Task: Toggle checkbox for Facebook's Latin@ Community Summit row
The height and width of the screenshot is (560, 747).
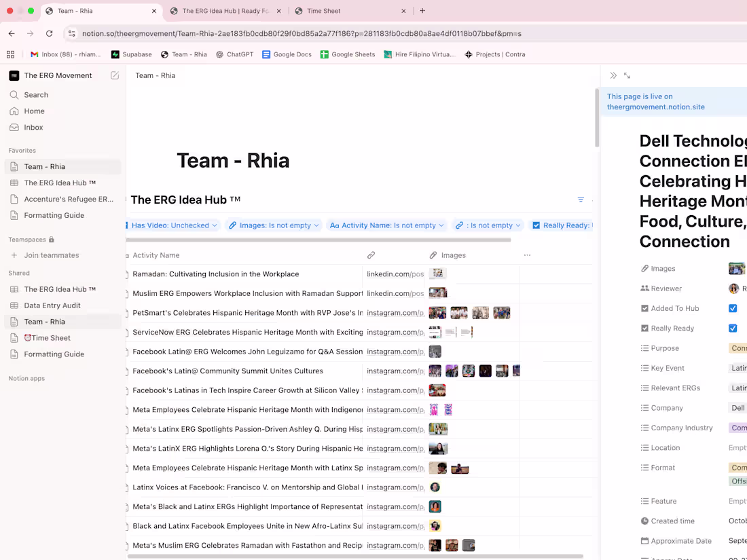Action: (x=127, y=371)
